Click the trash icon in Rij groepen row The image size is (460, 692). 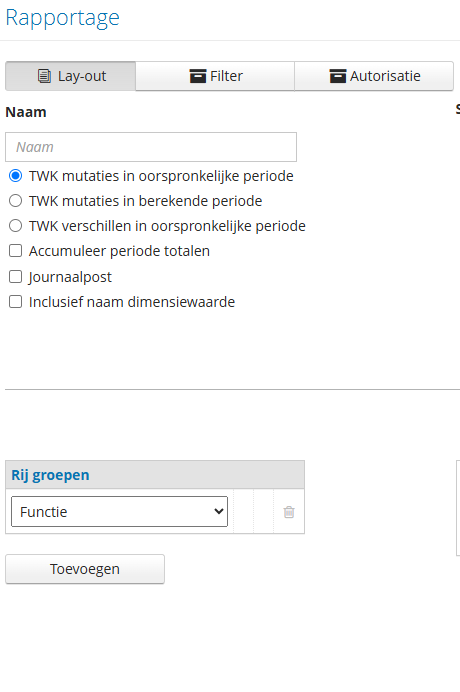[289, 512]
